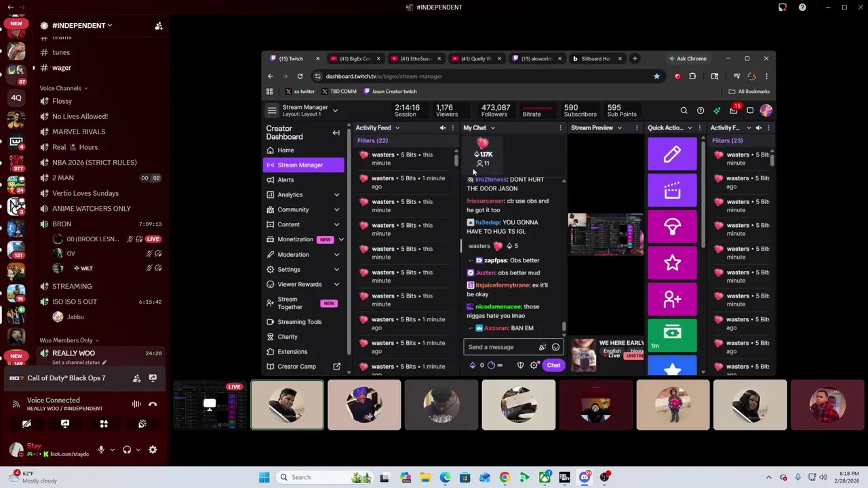
Task: Open Chrome extensions puzzle icon
Action: click(x=692, y=76)
